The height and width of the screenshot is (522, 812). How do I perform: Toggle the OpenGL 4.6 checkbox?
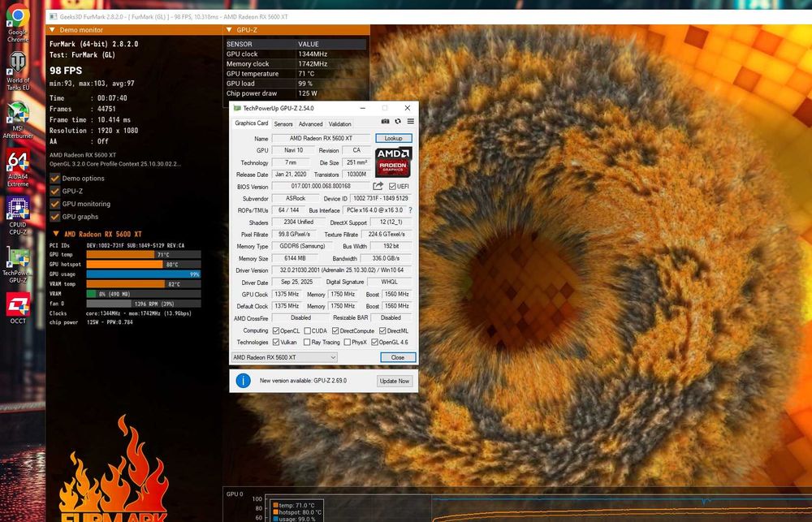(374, 343)
